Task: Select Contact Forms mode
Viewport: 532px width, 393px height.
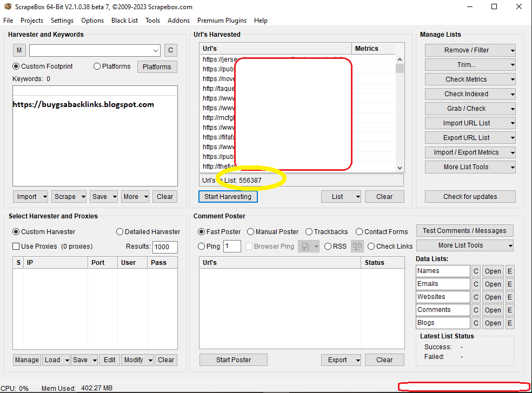Action: click(x=360, y=232)
